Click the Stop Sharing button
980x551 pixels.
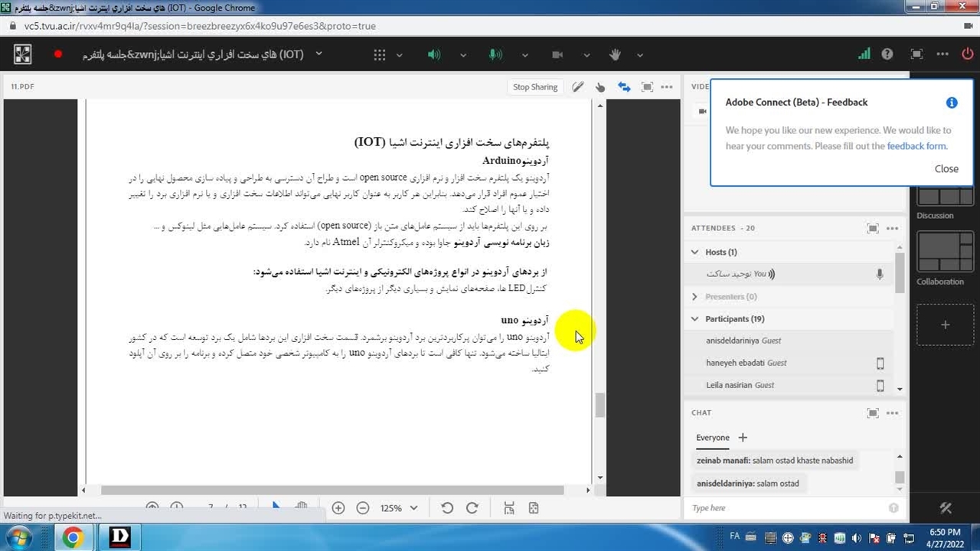pyautogui.click(x=535, y=87)
